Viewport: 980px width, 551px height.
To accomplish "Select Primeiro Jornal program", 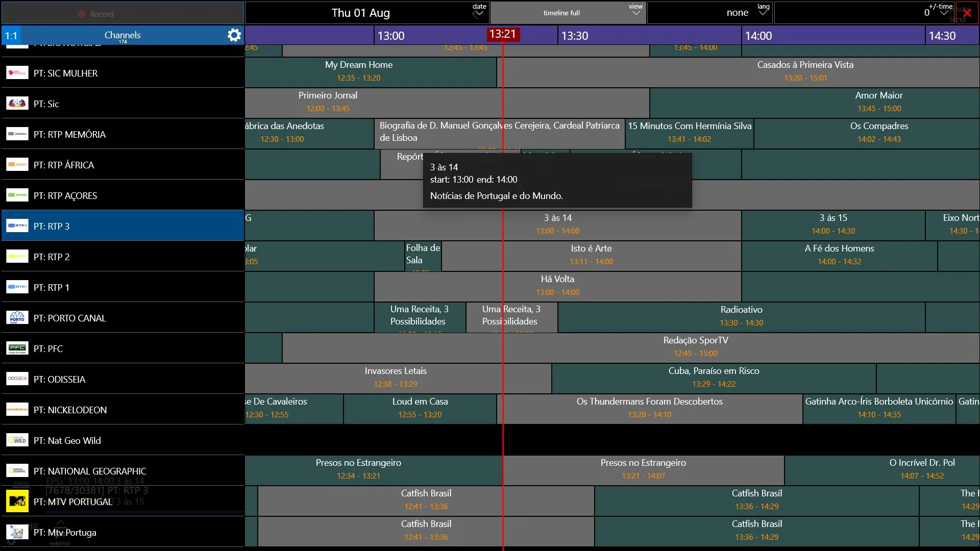I will pyautogui.click(x=447, y=103).
